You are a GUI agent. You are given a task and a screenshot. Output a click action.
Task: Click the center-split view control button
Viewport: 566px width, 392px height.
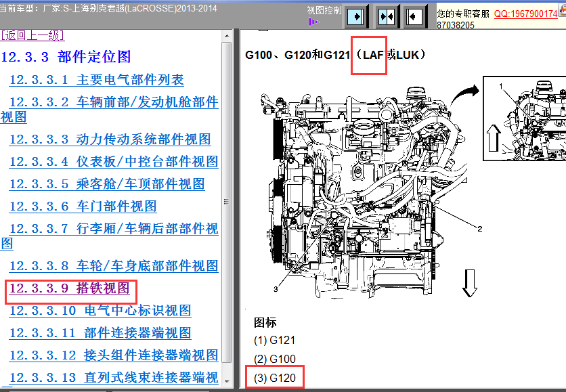pyautogui.click(x=387, y=17)
